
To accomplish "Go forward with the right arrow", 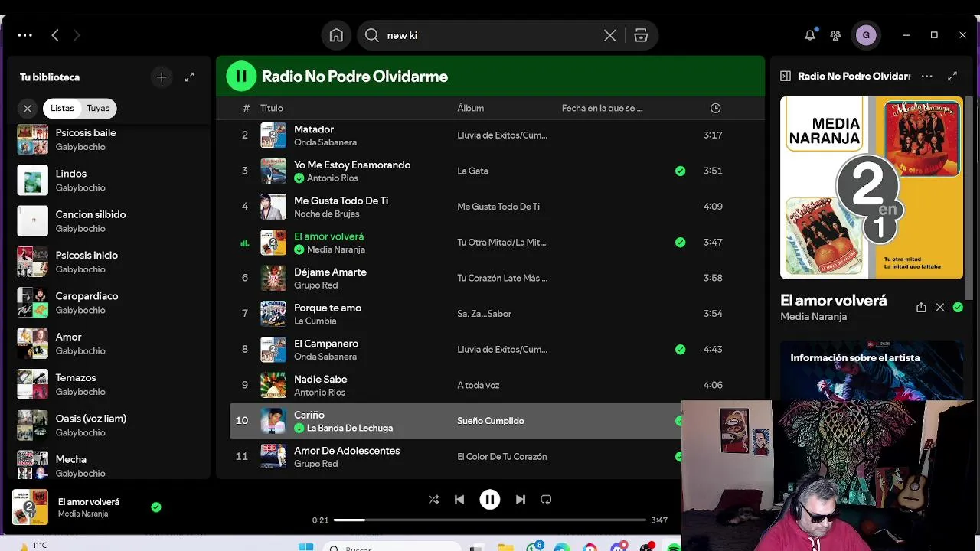I will pyautogui.click(x=76, y=35).
